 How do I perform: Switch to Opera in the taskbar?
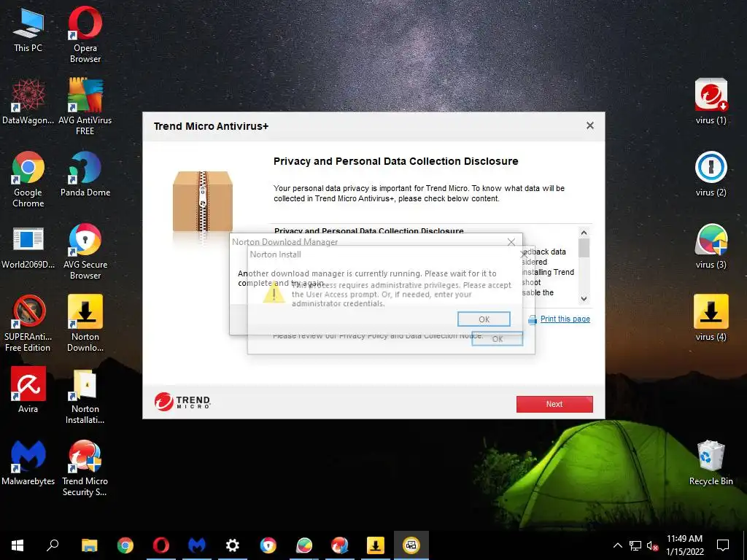(161, 545)
